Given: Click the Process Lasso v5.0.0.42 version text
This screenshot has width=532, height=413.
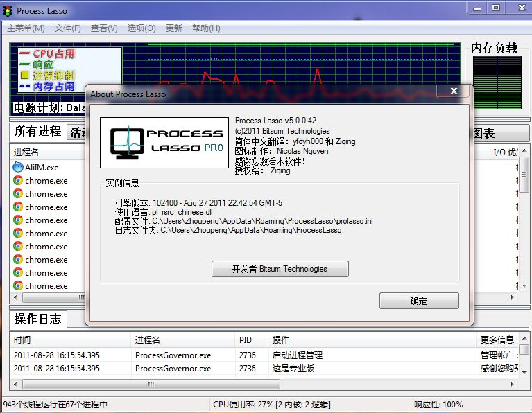Looking at the screenshot, I should coord(275,121).
